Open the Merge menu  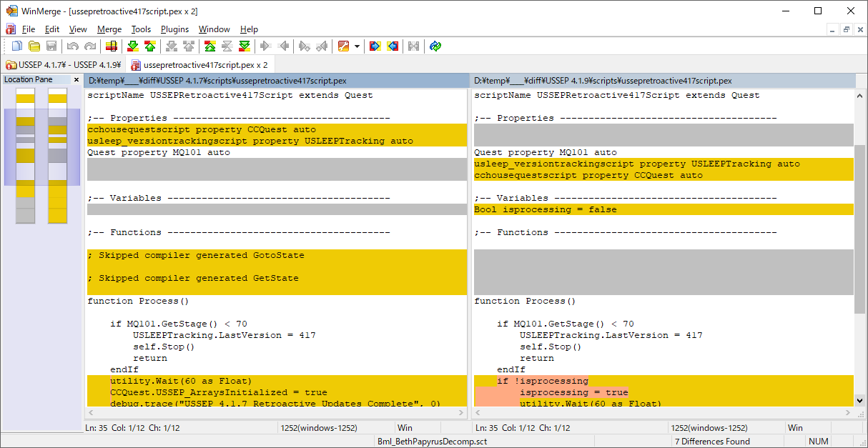click(x=109, y=29)
